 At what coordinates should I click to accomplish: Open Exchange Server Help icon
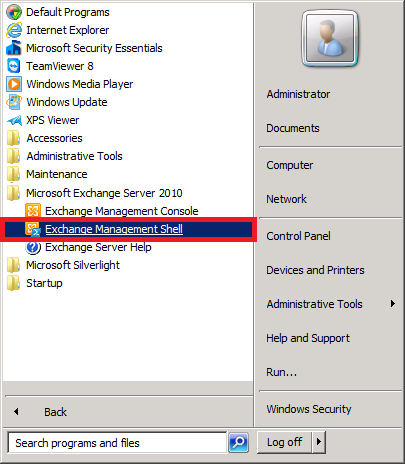pyautogui.click(x=33, y=247)
